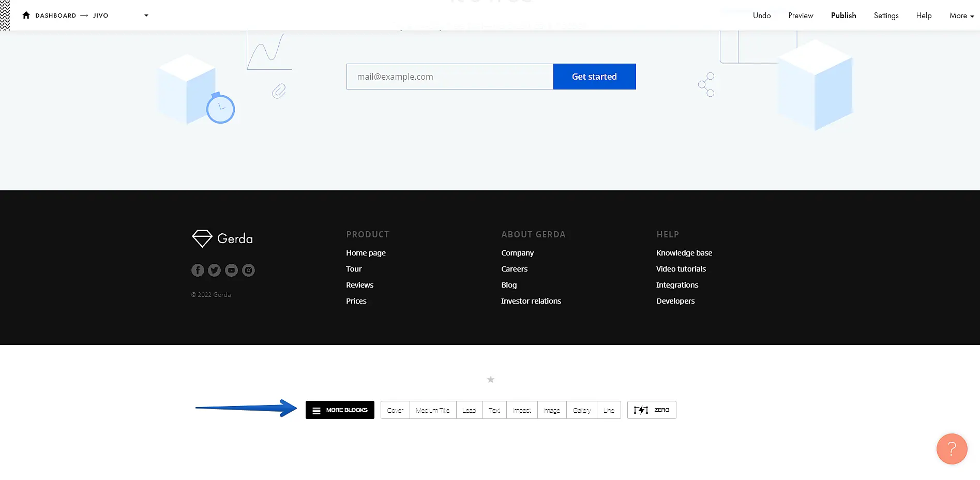Select the © 2022 Gerda copyright text

(211, 295)
